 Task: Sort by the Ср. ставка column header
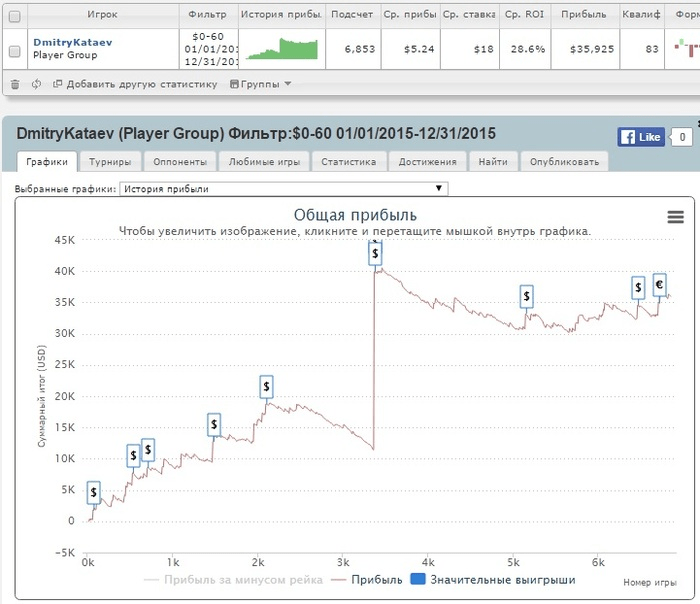pos(469,14)
